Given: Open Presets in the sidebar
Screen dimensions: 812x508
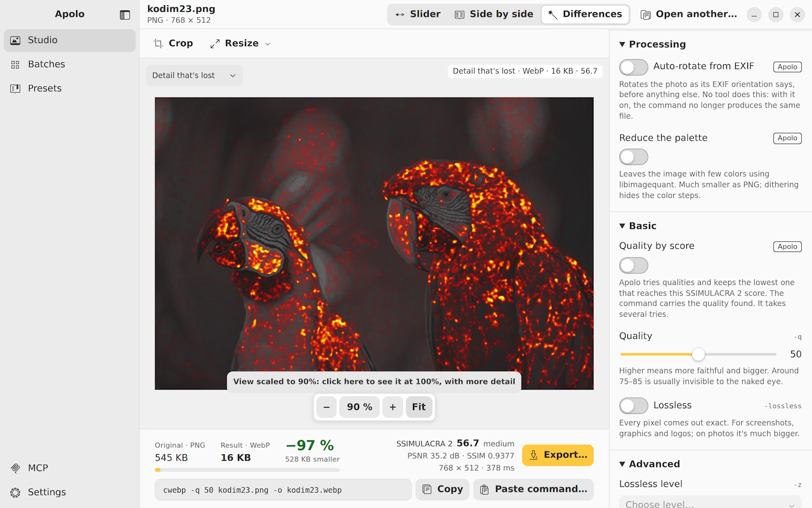Looking at the screenshot, I should click(x=70, y=88).
